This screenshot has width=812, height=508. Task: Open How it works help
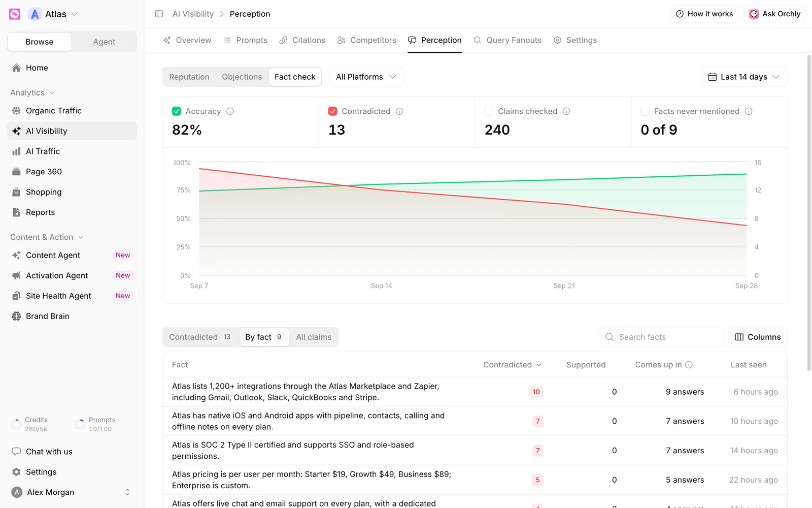pos(704,14)
